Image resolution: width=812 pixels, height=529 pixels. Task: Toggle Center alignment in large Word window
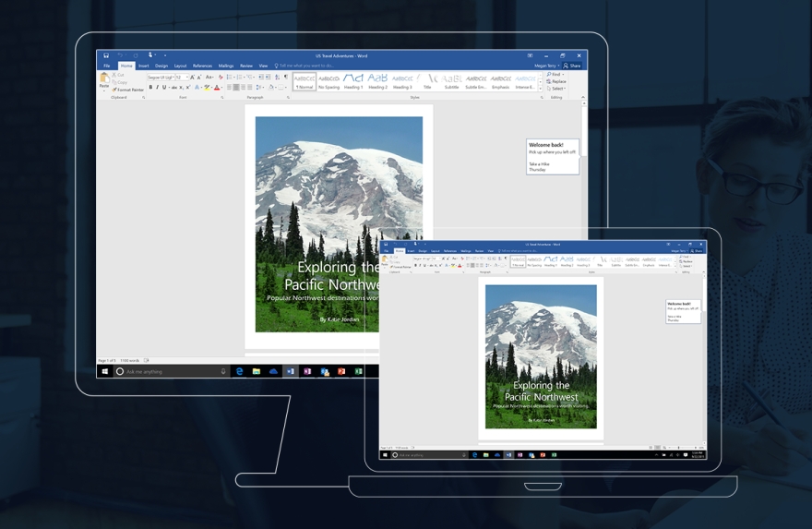click(x=236, y=87)
